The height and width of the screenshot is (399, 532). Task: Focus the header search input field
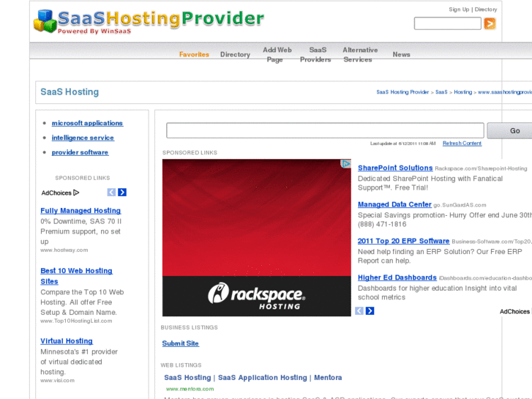448,23
